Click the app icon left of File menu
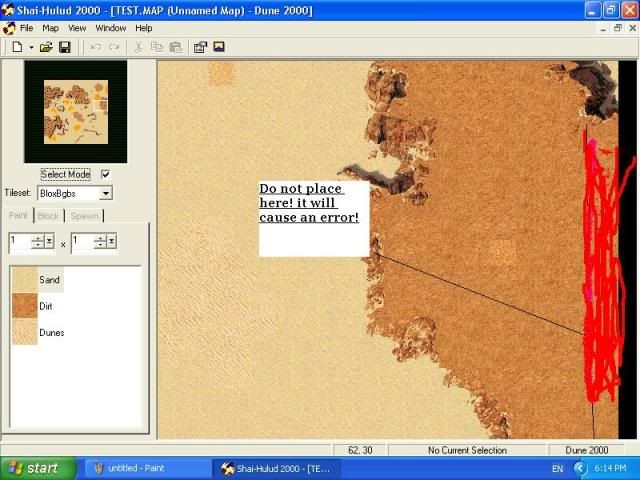Viewport: 640px width, 480px height. coord(9,28)
